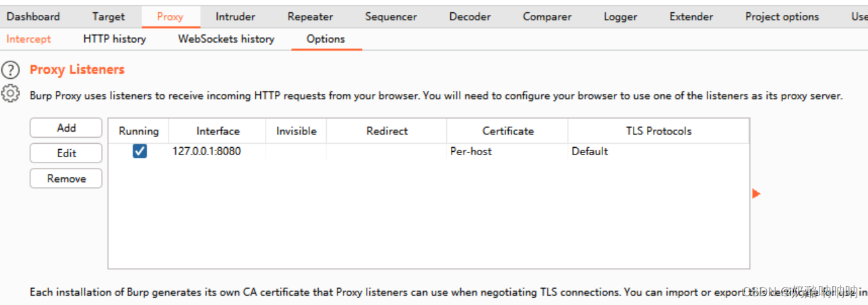Select the Sequencer tab
868x305 pixels.
coord(391,17)
